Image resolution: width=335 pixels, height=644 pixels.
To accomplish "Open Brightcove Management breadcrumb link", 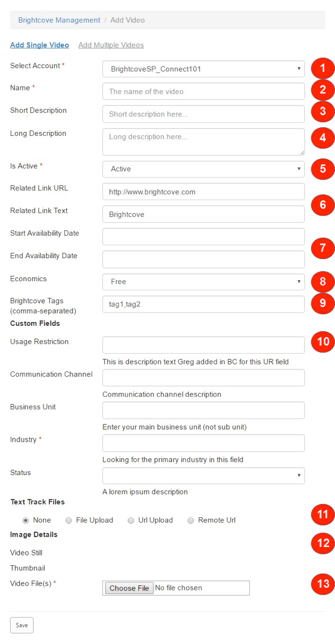I will (x=59, y=20).
